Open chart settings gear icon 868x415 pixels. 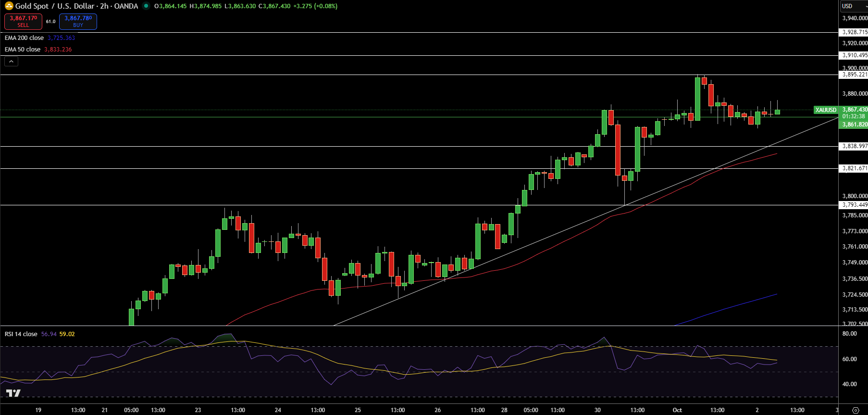(x=856, y=410)
